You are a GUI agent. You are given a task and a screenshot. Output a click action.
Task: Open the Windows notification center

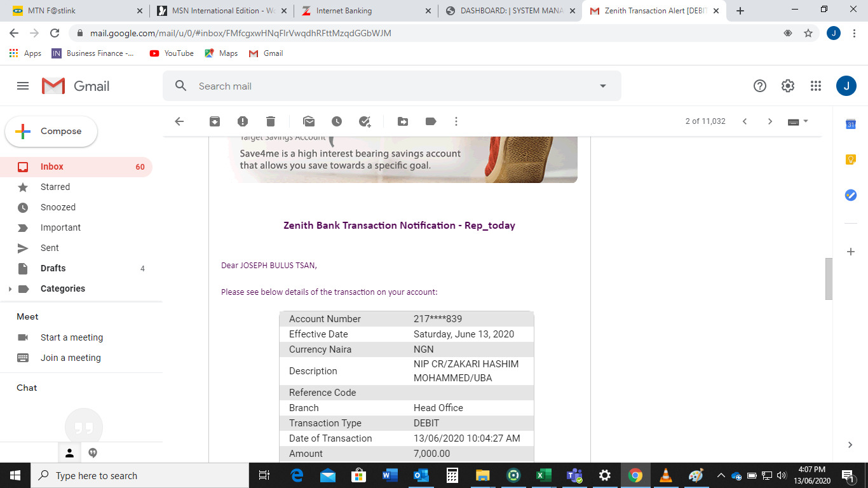pyautogui.click(x=848, y=475)
